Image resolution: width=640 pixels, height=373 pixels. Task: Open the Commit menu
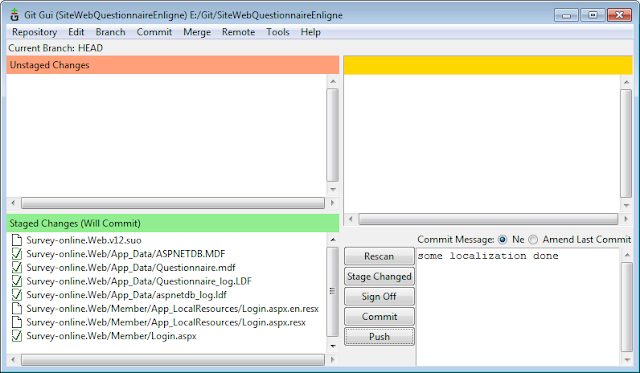click(x=154, y=32)
